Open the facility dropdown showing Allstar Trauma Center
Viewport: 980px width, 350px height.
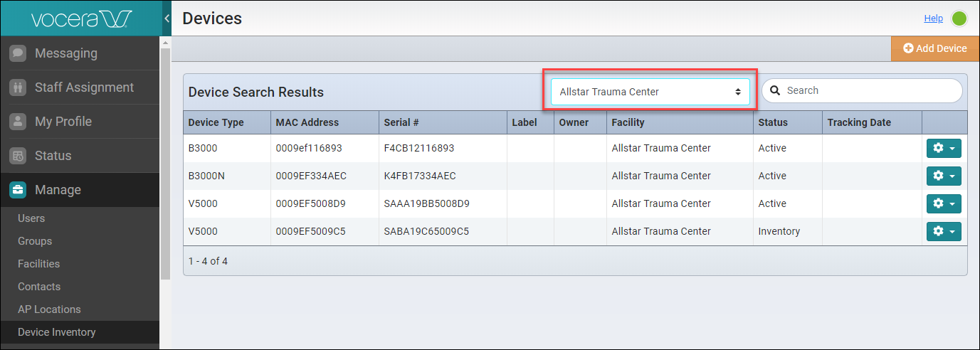(650, 92)
